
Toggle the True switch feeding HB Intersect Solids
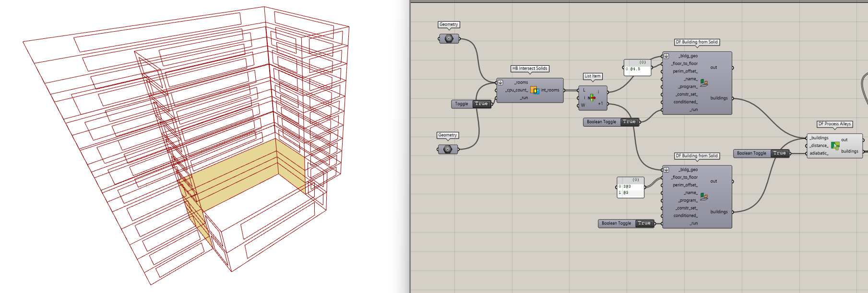coord(481,104)
